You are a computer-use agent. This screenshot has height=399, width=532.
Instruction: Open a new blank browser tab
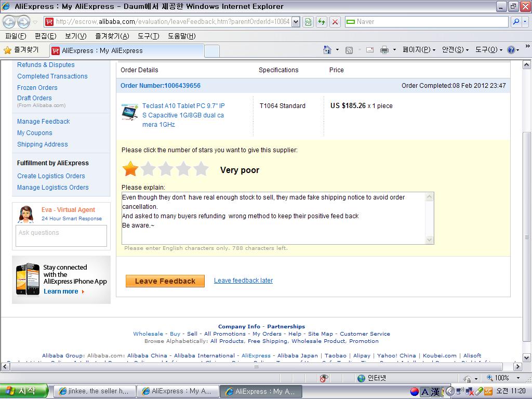tap(212, 51)
